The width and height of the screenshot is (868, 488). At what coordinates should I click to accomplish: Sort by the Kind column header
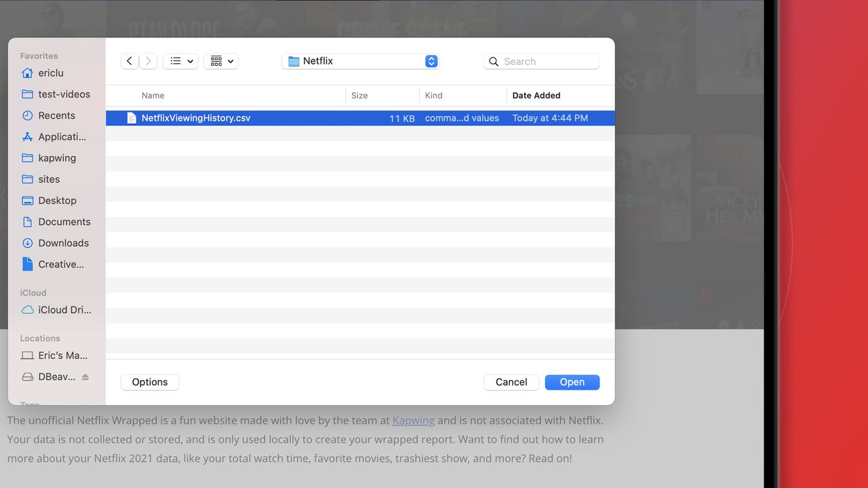pos(434,96)
